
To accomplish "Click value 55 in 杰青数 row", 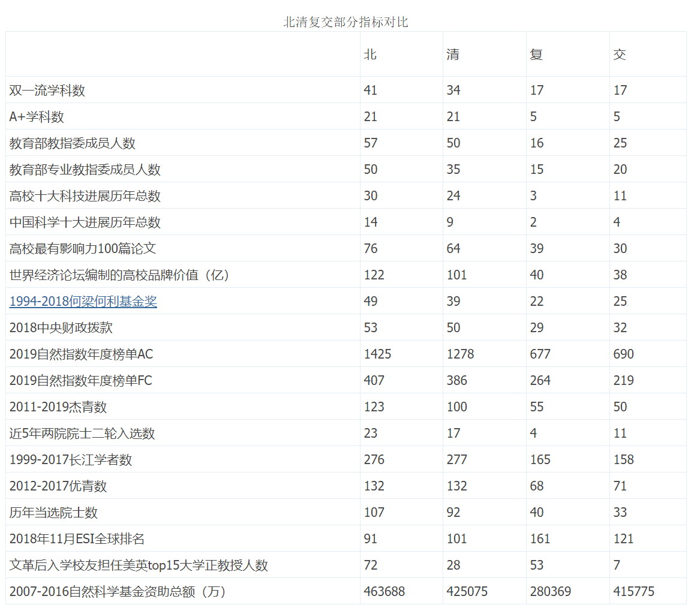I will coord(537,407).
